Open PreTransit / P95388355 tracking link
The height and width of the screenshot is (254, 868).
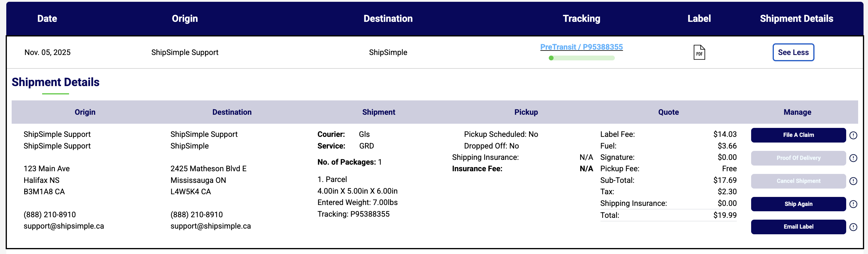(581, 47)
